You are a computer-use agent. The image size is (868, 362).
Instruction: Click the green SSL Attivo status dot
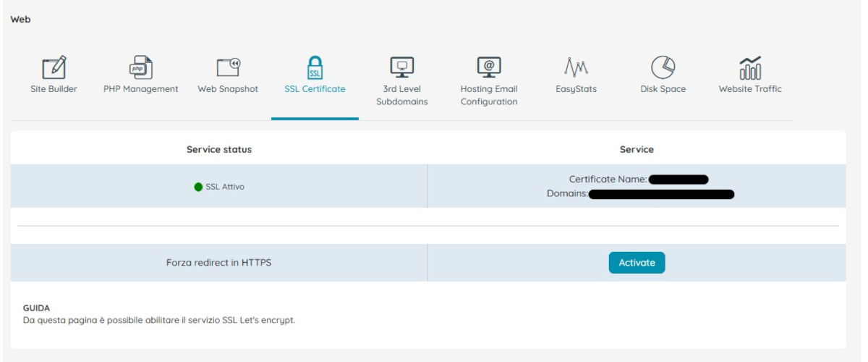(198, 187)
